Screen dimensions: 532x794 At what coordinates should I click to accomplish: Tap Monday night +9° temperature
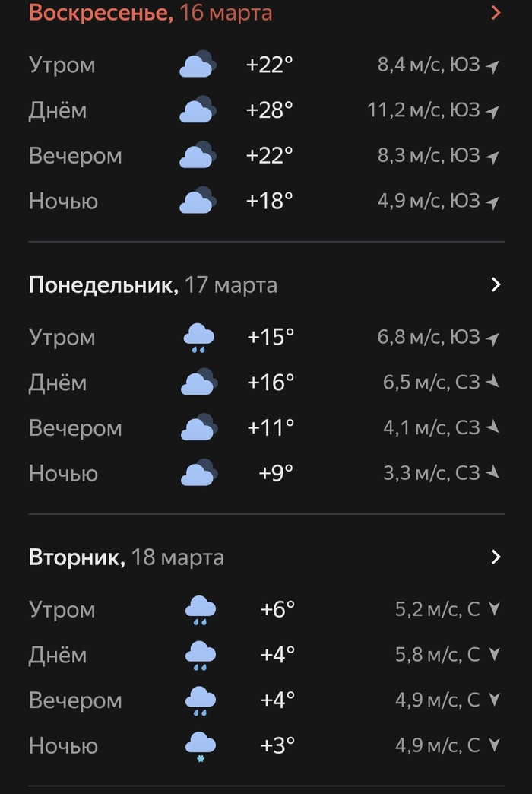click(276, 474)
